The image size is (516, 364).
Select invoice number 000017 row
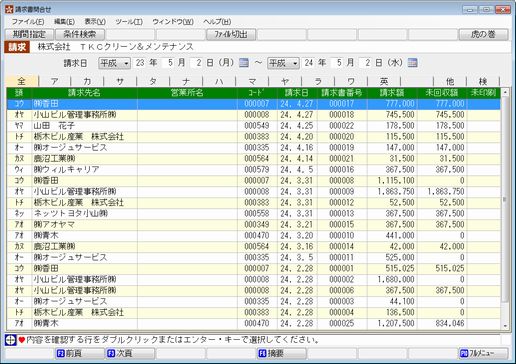pos(253,104)
